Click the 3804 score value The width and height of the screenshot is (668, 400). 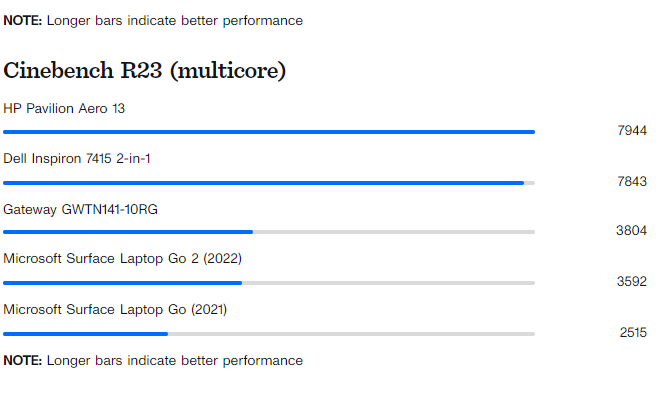click(x=632, y=231)
